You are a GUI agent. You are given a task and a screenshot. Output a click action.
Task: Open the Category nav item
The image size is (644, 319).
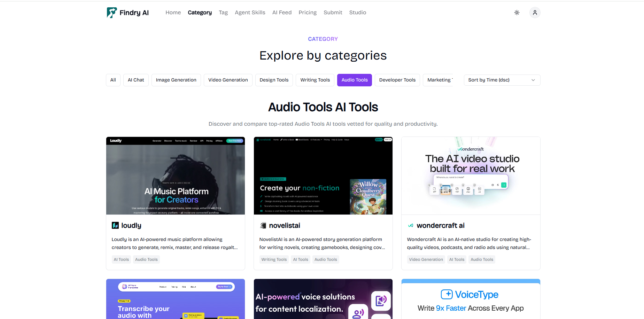200,13
